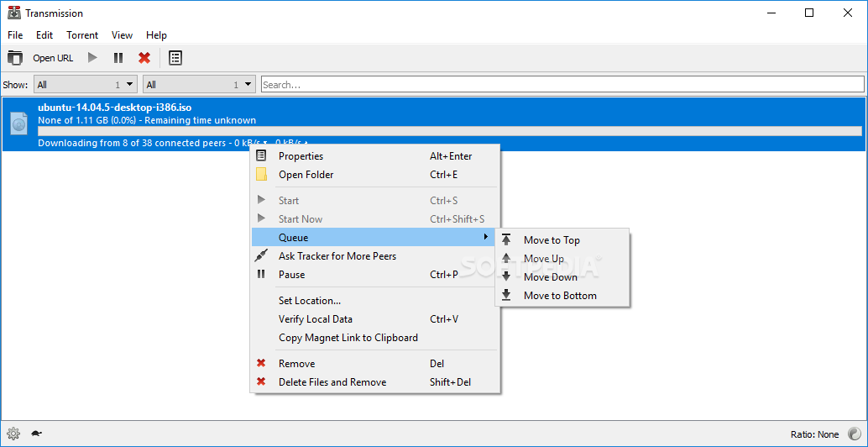868x447 pixels.
Task: Choose Move Down in Queue submenu
Action: click(562, 276)
